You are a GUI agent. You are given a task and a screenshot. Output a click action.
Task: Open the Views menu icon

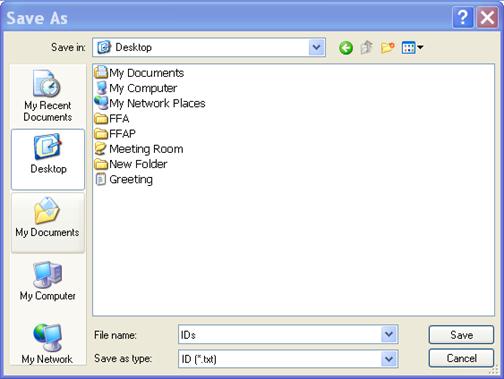pyautogui.click(x=412, y=48)
